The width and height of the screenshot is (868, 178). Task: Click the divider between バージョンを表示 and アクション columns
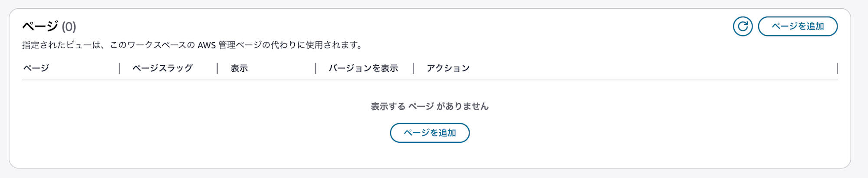click(x=414, y=68)
